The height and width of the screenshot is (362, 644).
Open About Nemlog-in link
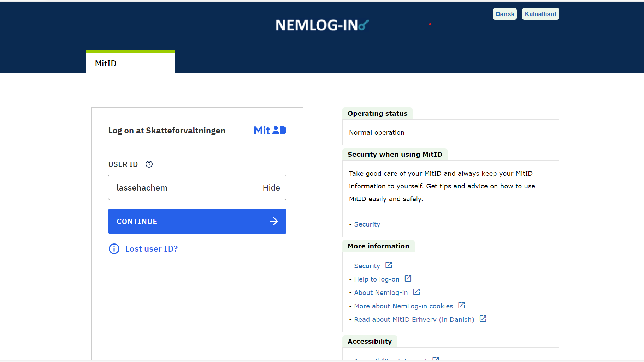pos(381,293)
